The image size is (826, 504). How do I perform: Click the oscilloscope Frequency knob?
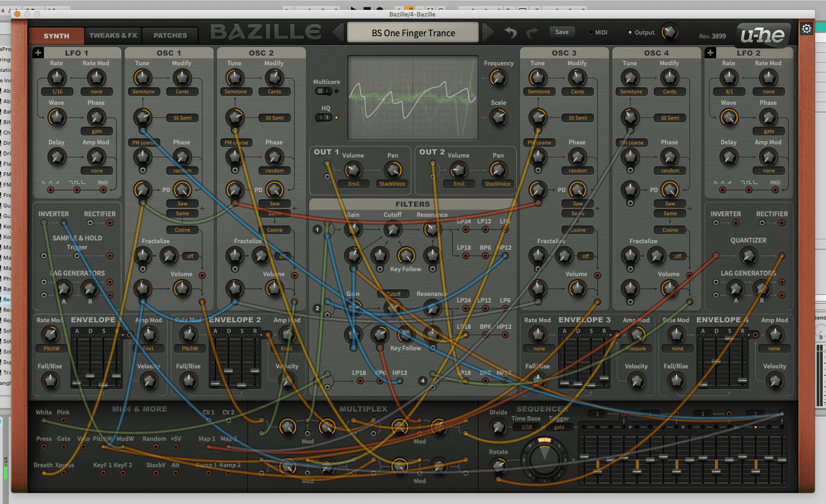[498, 78]
